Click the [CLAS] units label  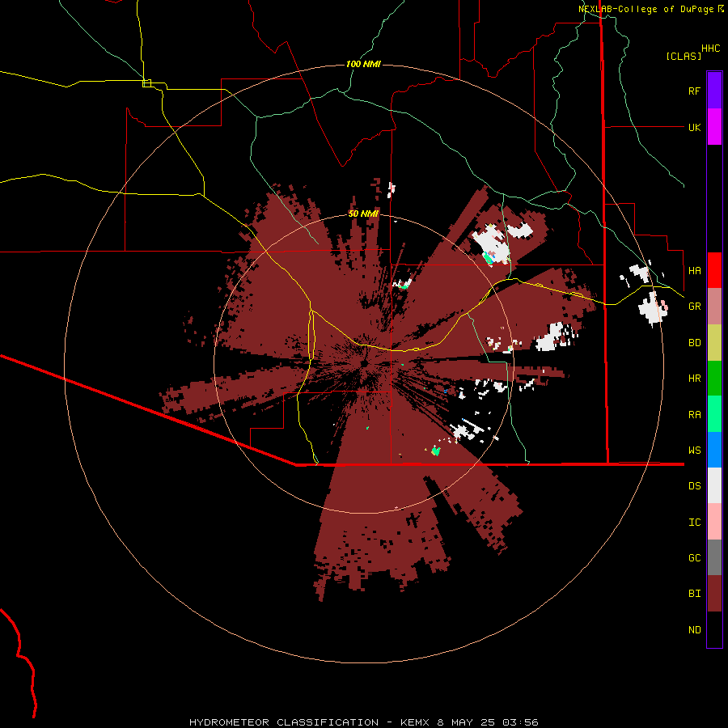(684, 56)
